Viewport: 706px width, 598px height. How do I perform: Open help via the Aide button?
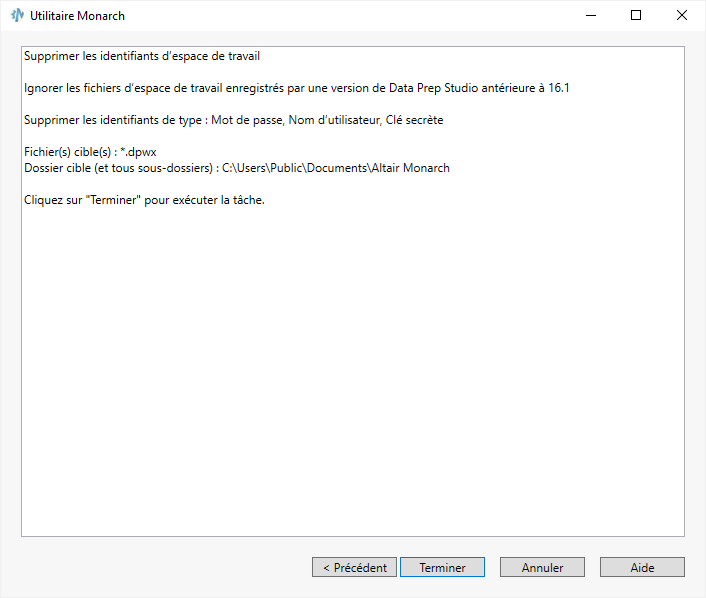point(642,567)
